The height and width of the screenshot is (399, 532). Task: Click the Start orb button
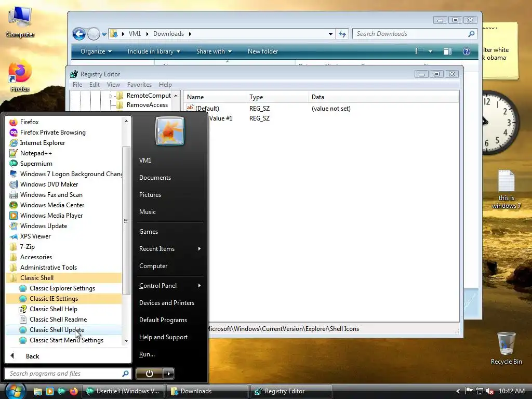coord(15,391)
